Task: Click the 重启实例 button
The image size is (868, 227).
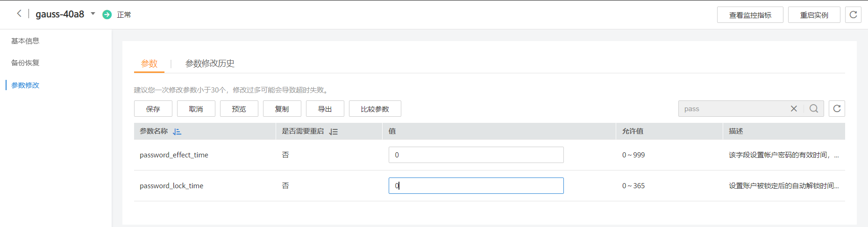Action: [x=814, y=15]
